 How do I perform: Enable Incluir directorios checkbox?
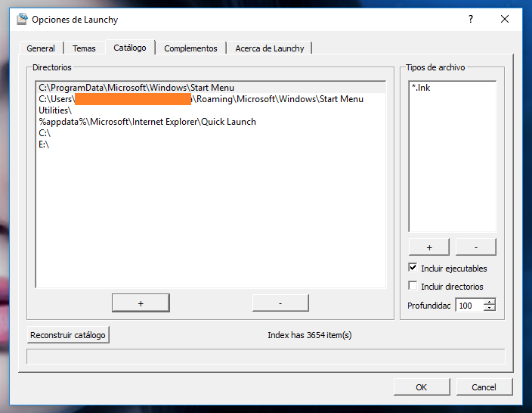pos(413,286)
